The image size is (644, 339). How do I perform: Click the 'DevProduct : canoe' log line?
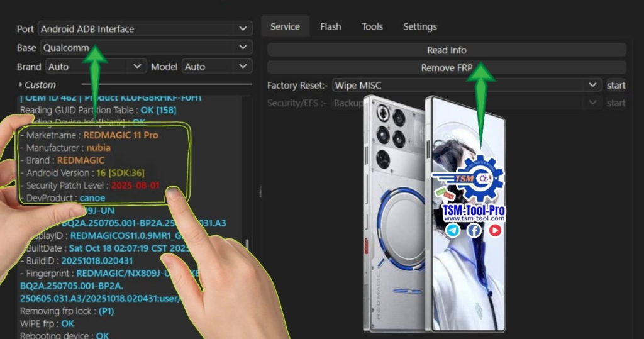[63, 198]
